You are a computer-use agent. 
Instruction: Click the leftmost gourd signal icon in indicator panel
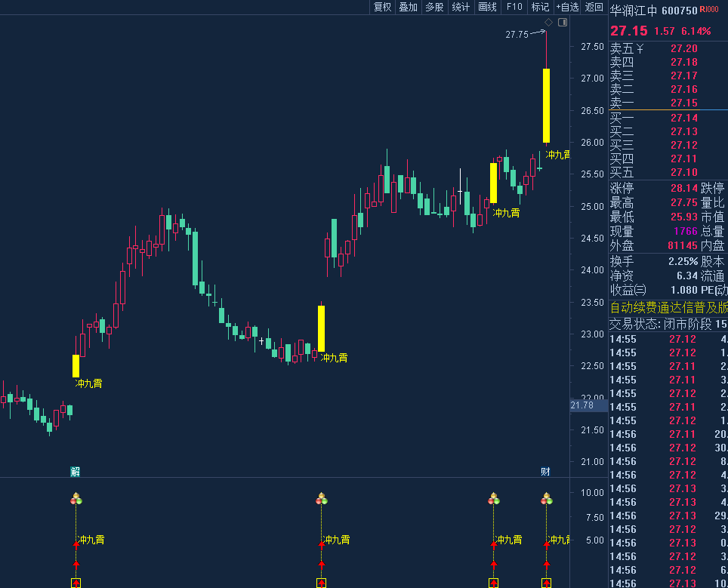pos(76,499)
